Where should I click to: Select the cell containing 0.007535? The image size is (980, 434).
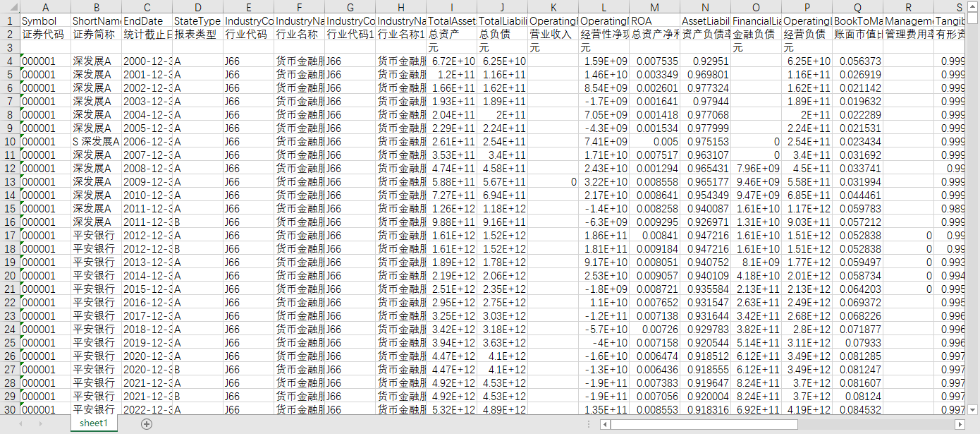(x=654, y=61)
